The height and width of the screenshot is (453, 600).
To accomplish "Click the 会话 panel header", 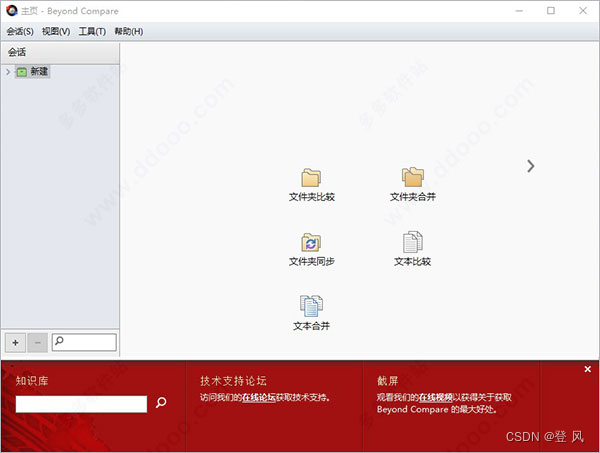I will pos(60,53).
